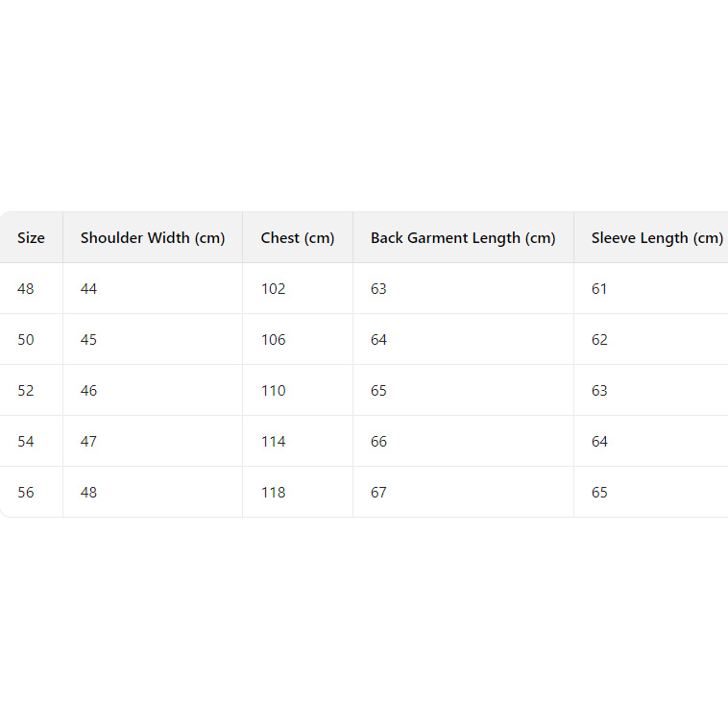
Task: Select size 50 in the Size column
Action: pos(26,340)
